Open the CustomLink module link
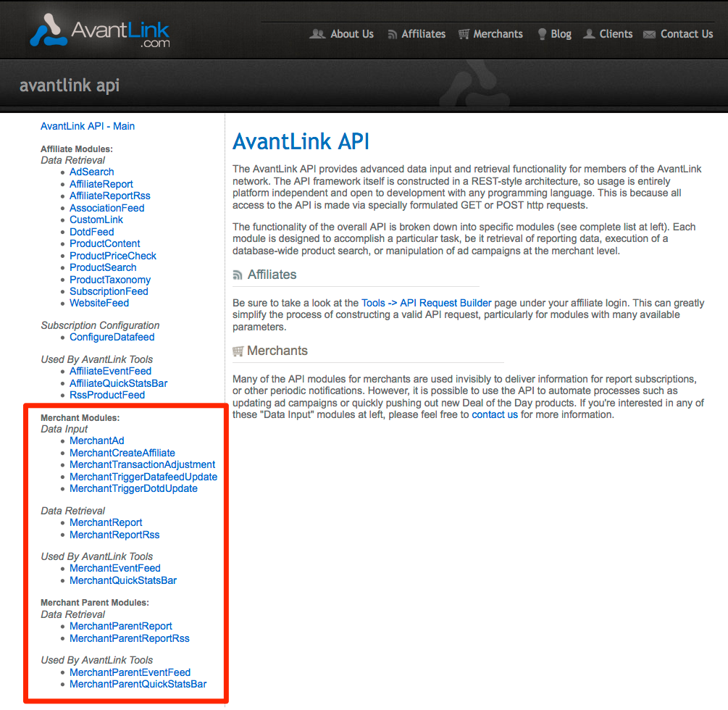The height and width of the screenshot is (710, 728). coord(96,220)
